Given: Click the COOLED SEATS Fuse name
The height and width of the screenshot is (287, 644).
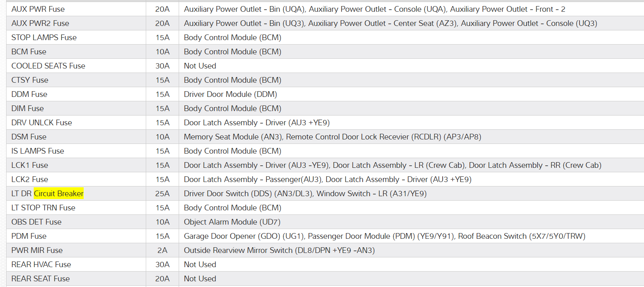Looking at the screenshot, I should click(48, 66).
